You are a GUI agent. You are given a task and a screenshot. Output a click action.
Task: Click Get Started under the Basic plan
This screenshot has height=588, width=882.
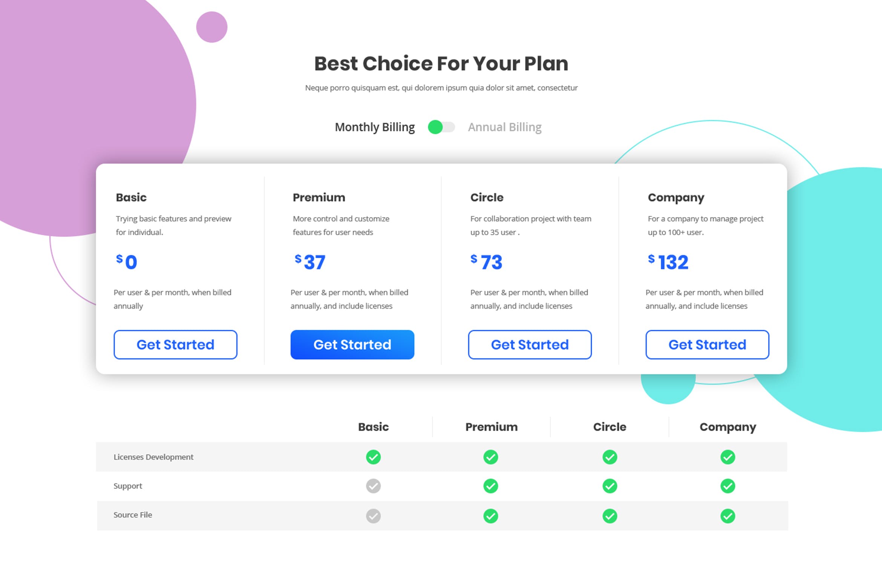(175, 344)
